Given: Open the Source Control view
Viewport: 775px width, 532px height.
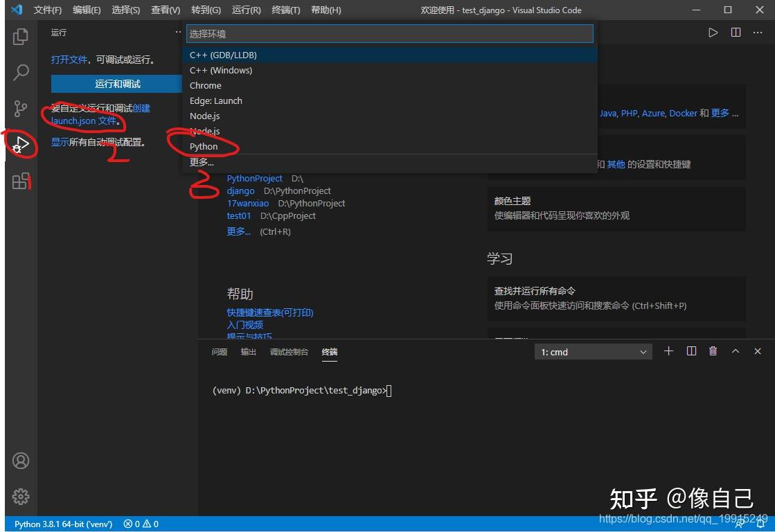Looking at the screenshot, I should [x=21, y=108].
